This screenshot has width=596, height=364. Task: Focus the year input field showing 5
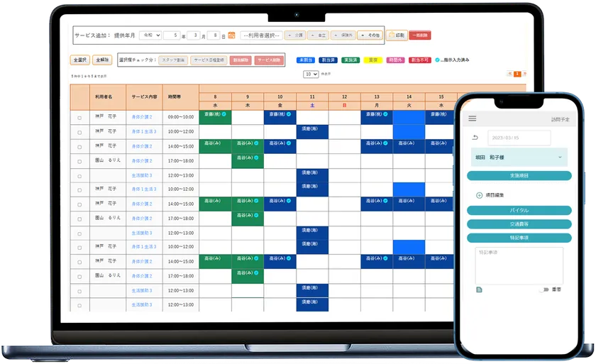[x=172, y=35]
